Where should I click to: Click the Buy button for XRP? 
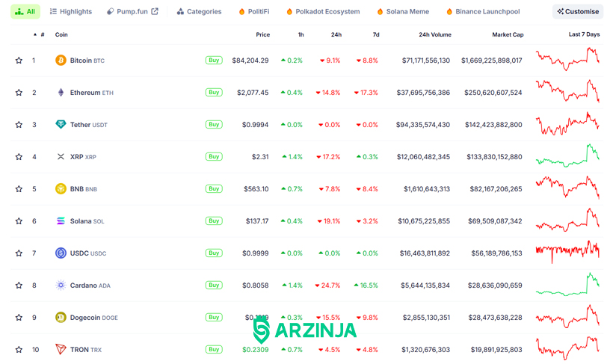214,157
